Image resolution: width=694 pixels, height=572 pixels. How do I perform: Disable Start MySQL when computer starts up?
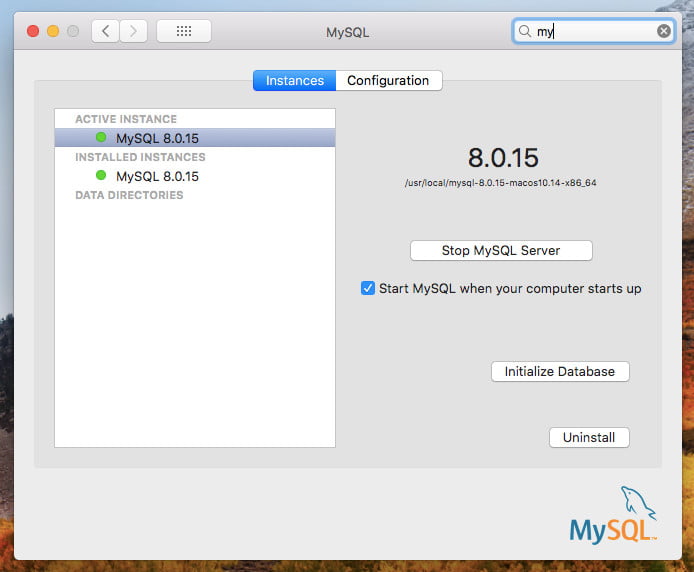(x=368, y=288)
